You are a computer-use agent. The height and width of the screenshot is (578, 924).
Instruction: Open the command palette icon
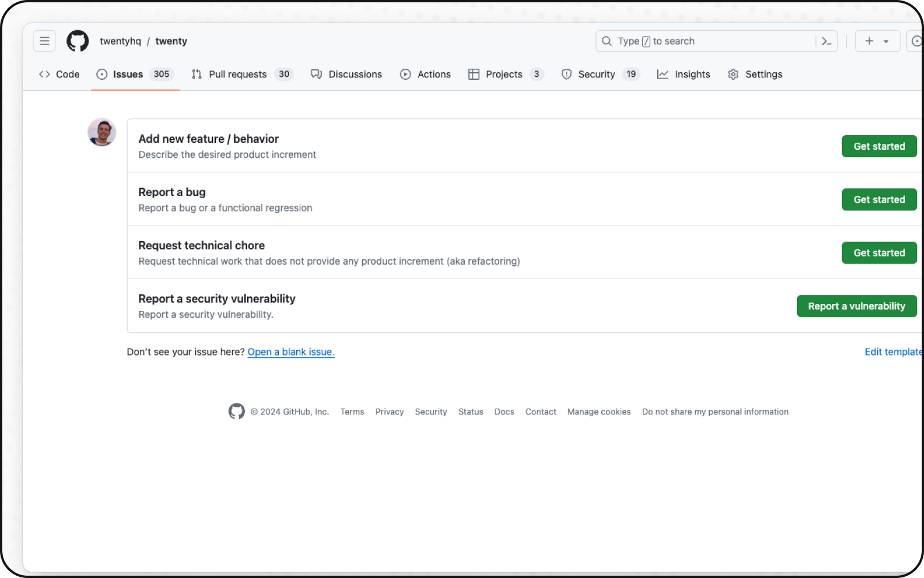point(826,41)
